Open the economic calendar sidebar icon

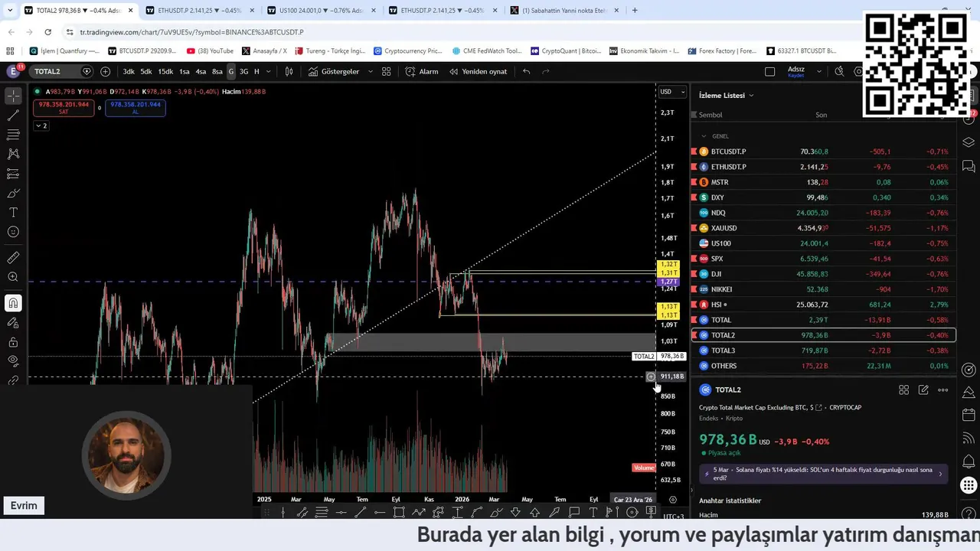pos(969,415)
